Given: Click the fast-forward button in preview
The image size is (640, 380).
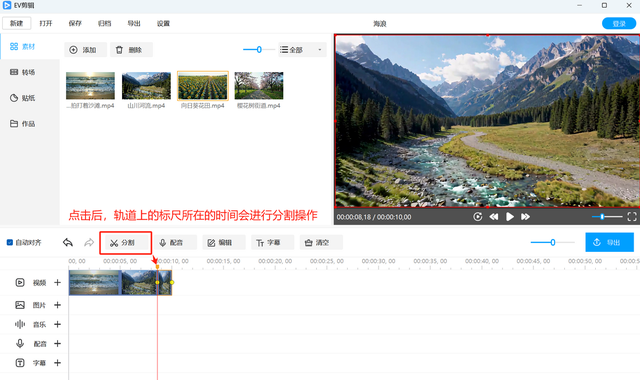Looking at the screenshot, I should (x=526, y=217).
